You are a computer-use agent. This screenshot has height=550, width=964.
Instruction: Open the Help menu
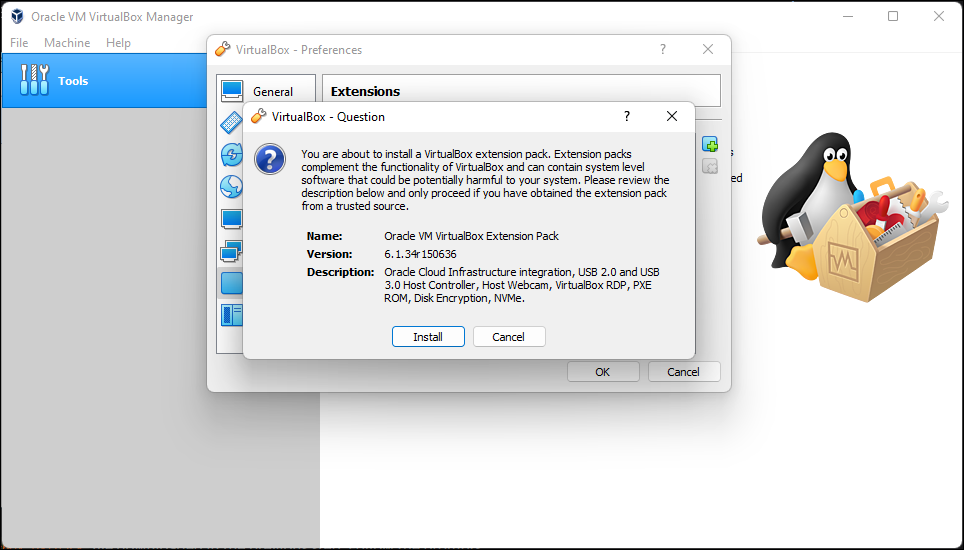click(118, 43)
